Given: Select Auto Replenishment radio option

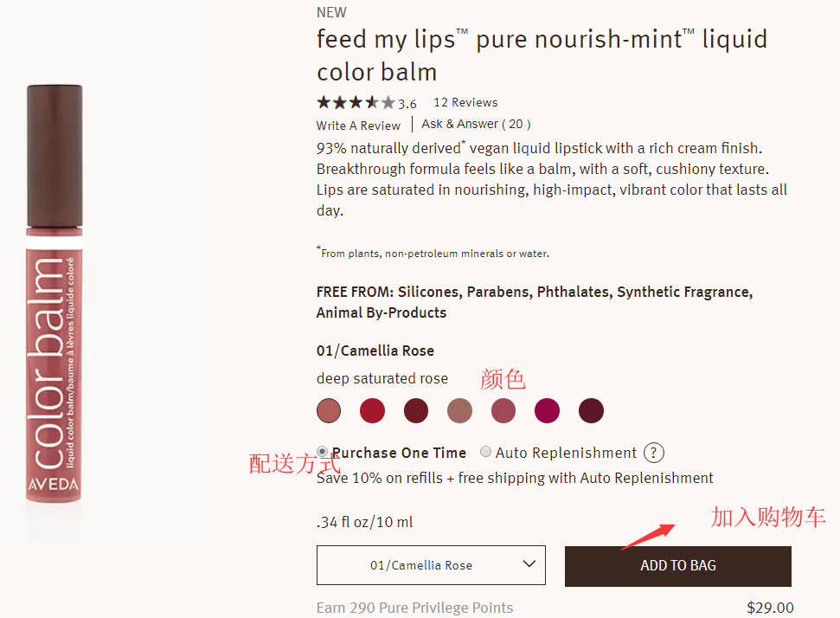Looking at the screenshot, I should pos(486,452).
